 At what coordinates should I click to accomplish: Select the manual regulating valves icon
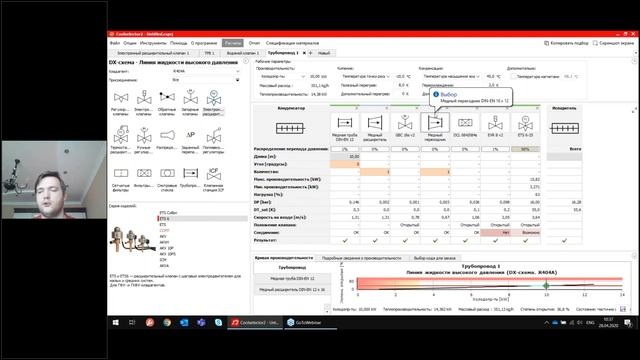(144, 135)
